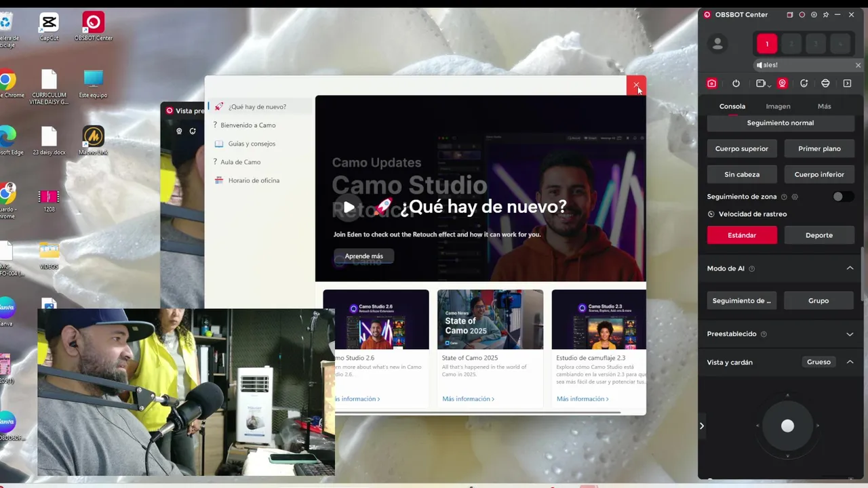Viewport: 868px width, 488px height.
Task: Open Bienvenido a Camo in sidebar
Action: (260, 125)
